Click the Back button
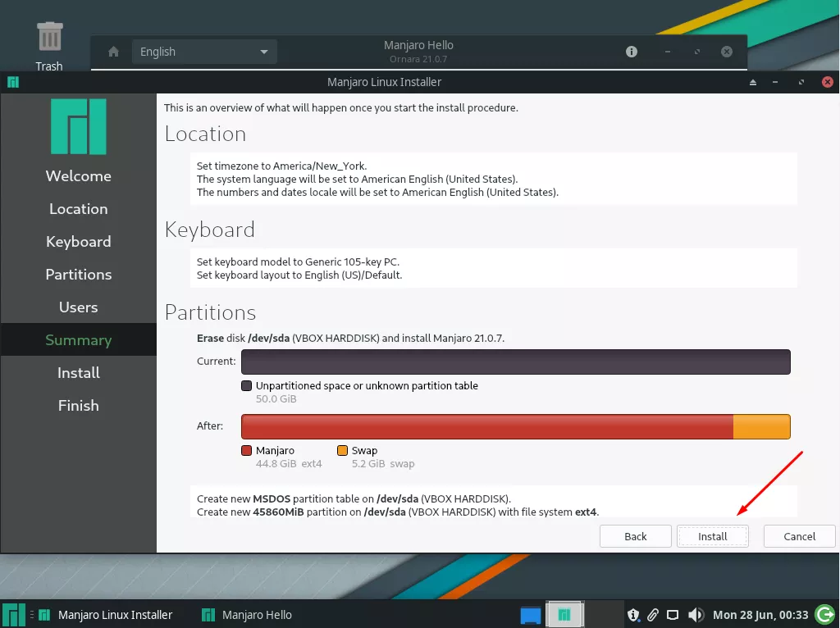 click(x=636, y=536)
